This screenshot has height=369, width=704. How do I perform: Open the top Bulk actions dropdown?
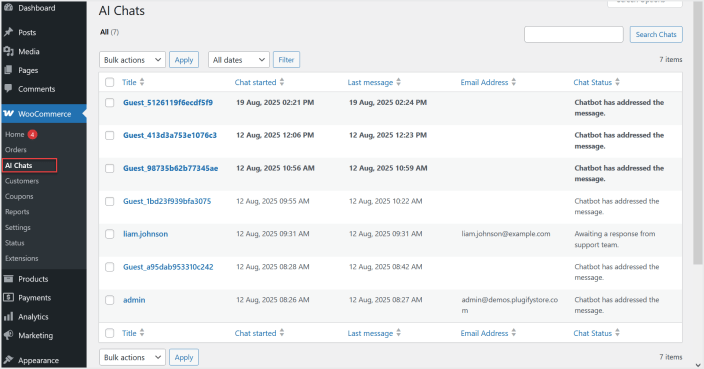tap(132, 60)
